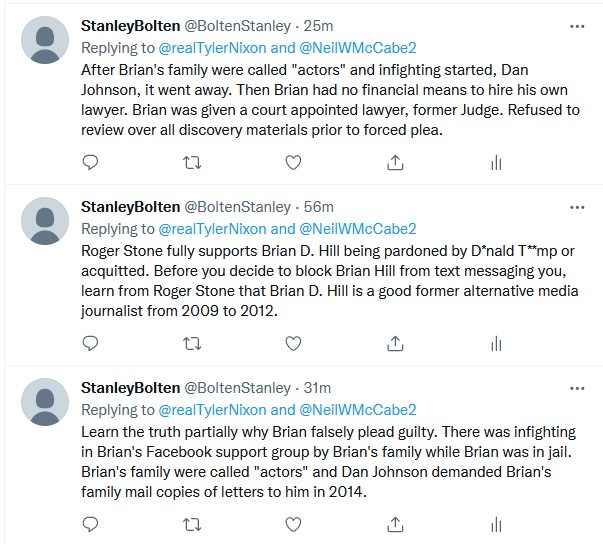Open the 56m timestamp permalink
603x544 pixels.
pos(318,207)
